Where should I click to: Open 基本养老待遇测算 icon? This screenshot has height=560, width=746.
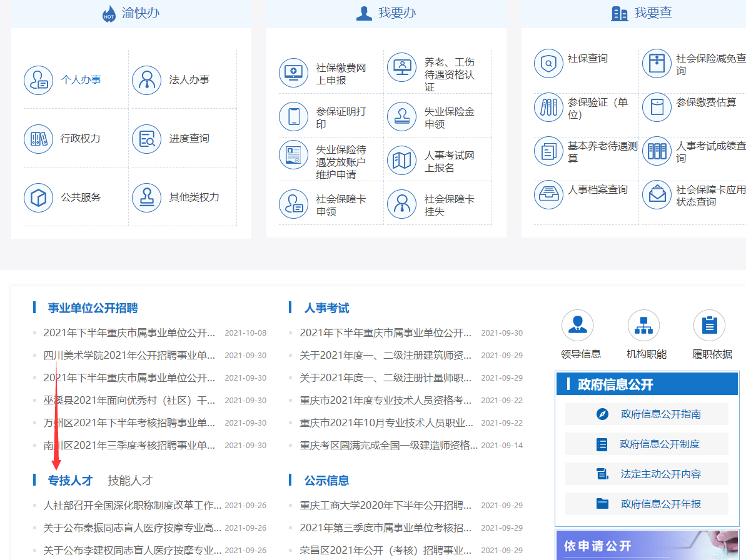tap(548, 151)
